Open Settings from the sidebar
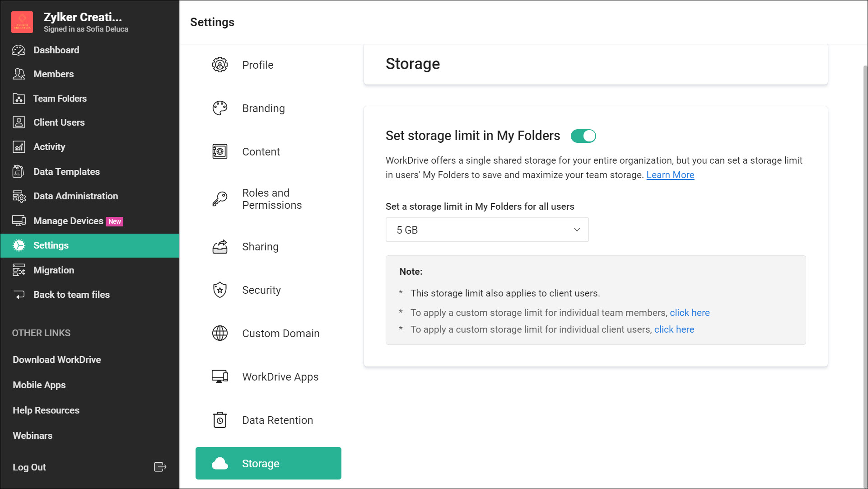Screen dimensions: 868x489 pyautogui.click(x=51, y=245)
